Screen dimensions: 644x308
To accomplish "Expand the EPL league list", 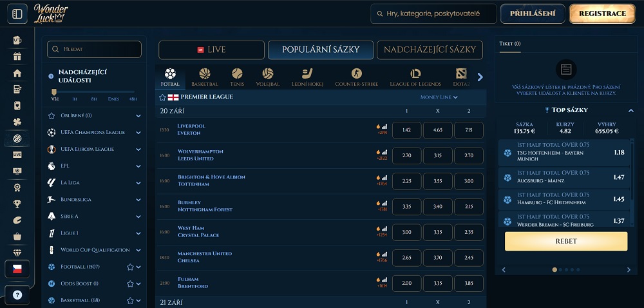I will 138,166.
